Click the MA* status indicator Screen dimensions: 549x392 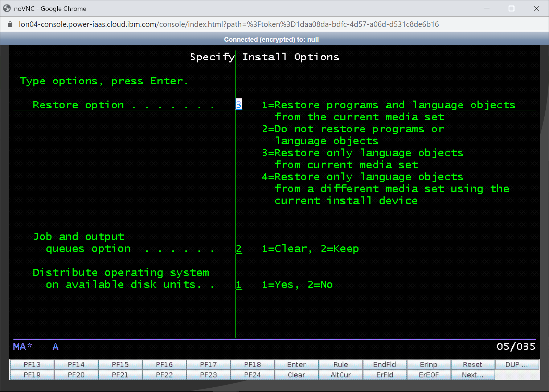pyautogui.click(x=22, y=347)
